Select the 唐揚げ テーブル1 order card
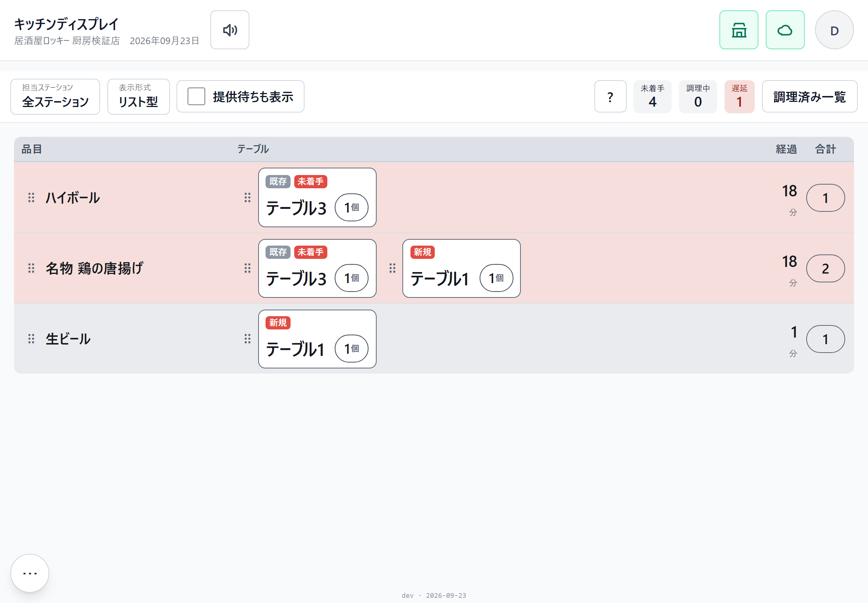Screen dimensions: 868x603 point(461,268)
